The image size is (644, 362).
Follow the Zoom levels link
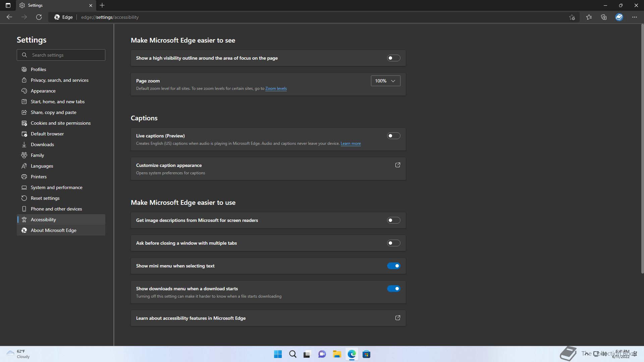(x=276, y=88)
